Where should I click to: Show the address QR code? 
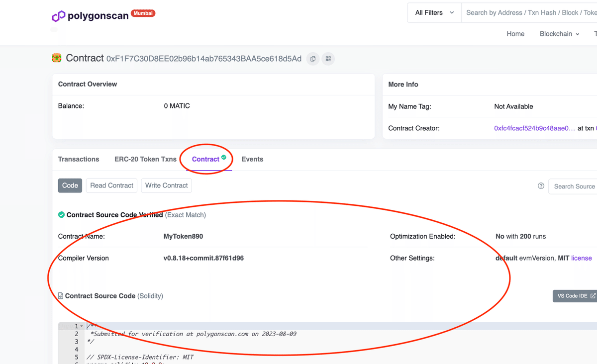[328, 59]
